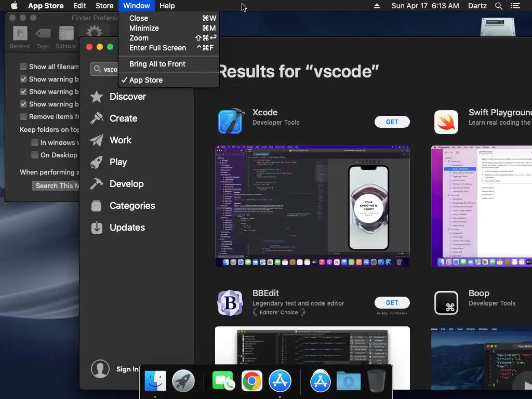The image size is (532, 399).
Task: Open the Boop app icon
Action: point(446,303)
